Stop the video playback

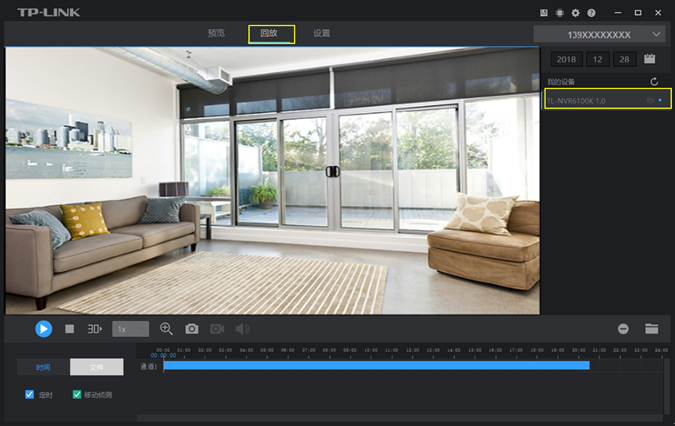(x=70, y=329)
